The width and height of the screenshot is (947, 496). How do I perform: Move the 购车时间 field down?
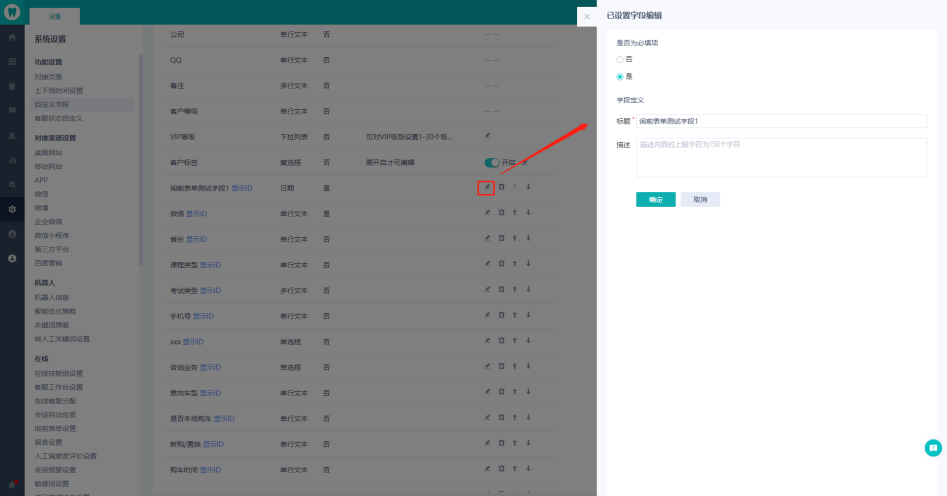coord(528,468)
